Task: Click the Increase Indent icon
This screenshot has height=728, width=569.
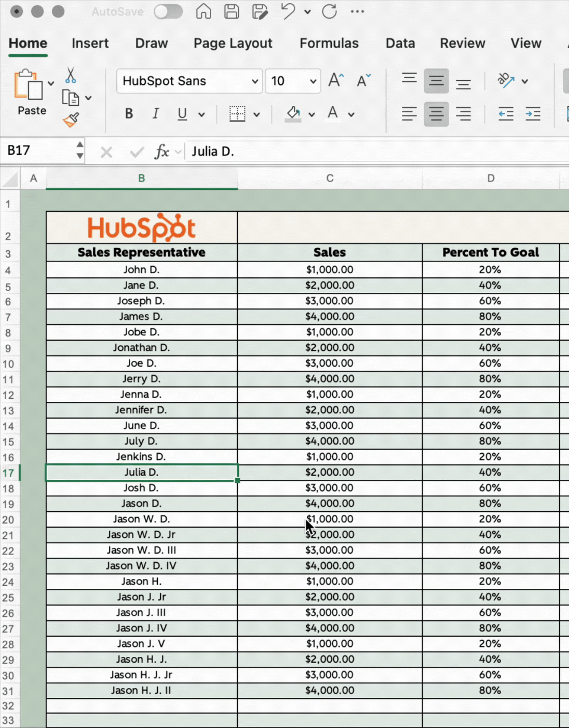Action: [533, 114]
